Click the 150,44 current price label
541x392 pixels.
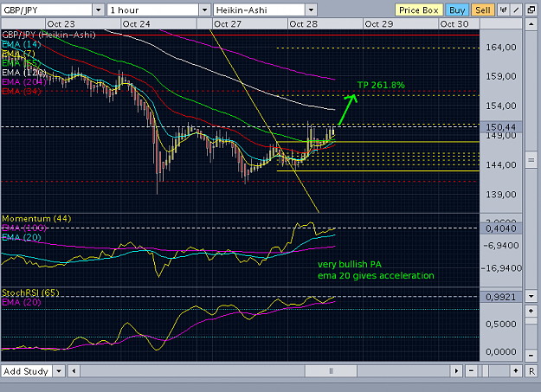[501, 127]
